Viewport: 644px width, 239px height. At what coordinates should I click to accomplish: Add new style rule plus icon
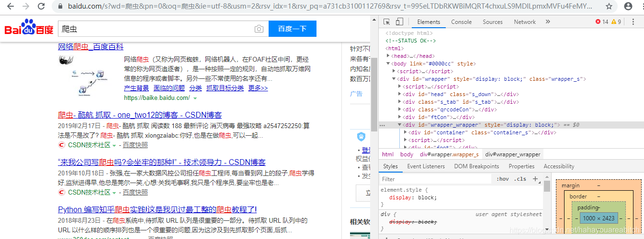pos(535,179)
